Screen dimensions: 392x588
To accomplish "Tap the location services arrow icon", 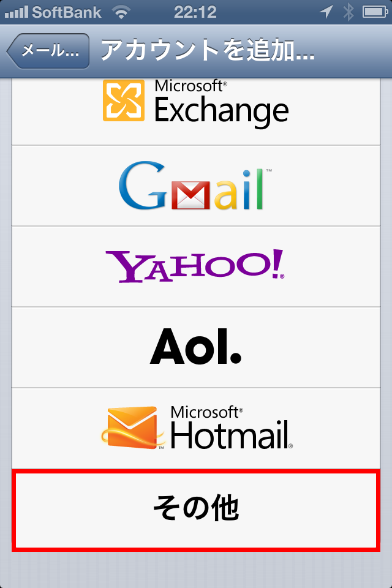I will (326, 12).
